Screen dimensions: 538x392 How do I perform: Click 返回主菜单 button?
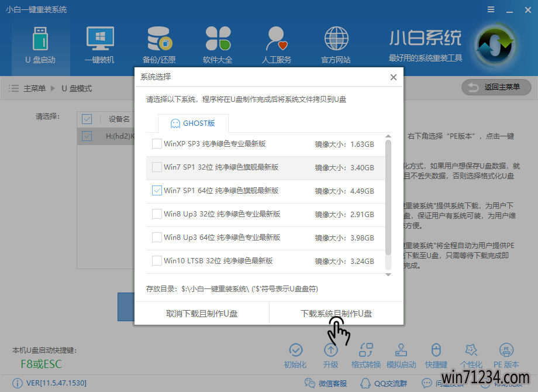496,87
